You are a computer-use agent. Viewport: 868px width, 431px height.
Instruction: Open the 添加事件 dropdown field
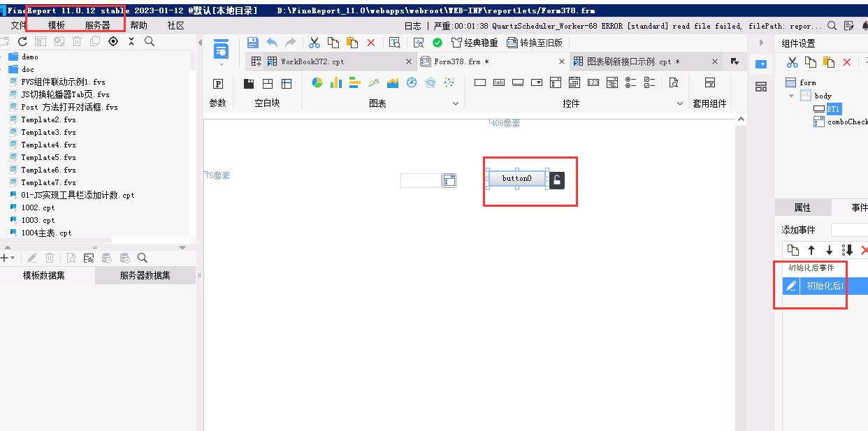pyautogui.click(x=849, y=230)
